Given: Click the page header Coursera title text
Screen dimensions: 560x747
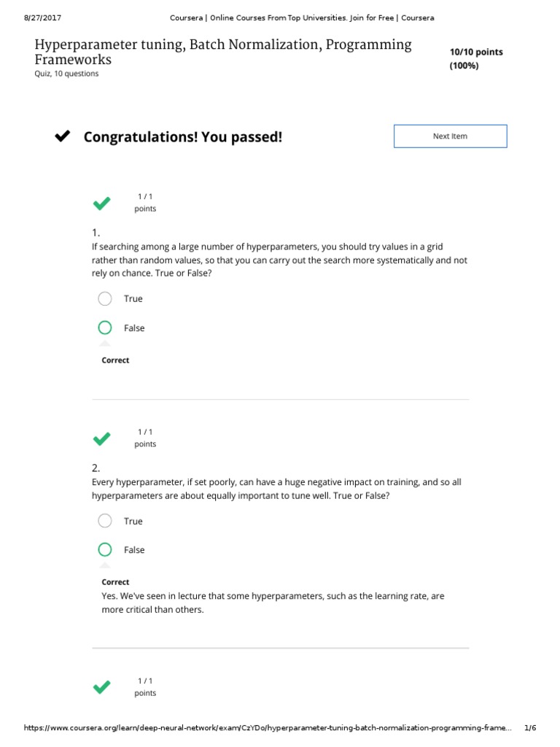Looking at the screenshot, I should pos(301,18).
